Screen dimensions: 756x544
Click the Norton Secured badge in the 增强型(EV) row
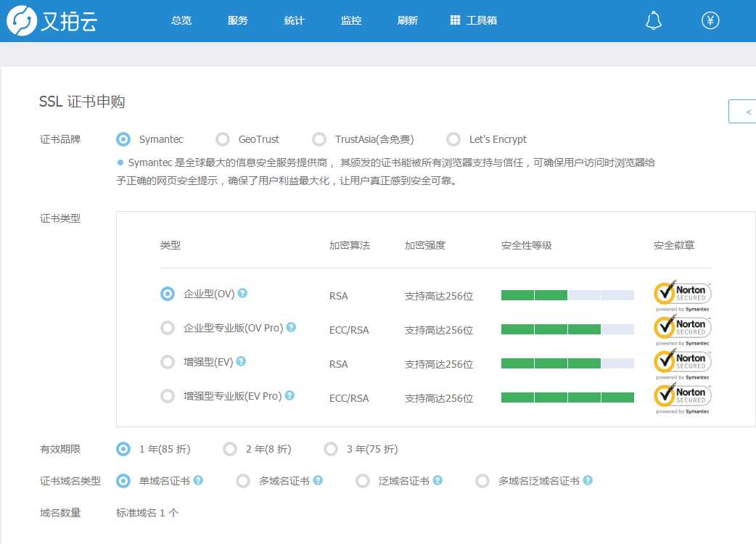[x=682, y=364]
